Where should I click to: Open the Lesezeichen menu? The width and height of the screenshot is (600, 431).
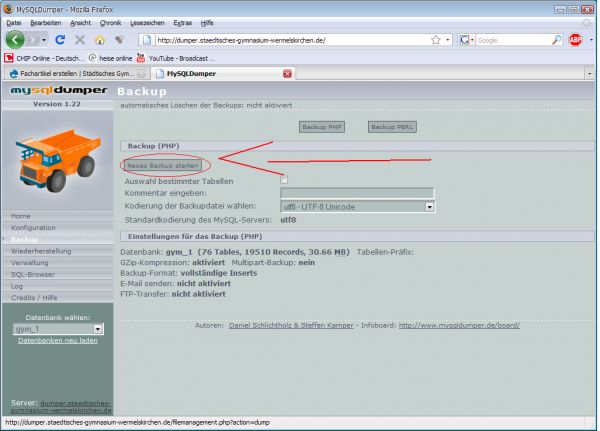pos(147,23)
